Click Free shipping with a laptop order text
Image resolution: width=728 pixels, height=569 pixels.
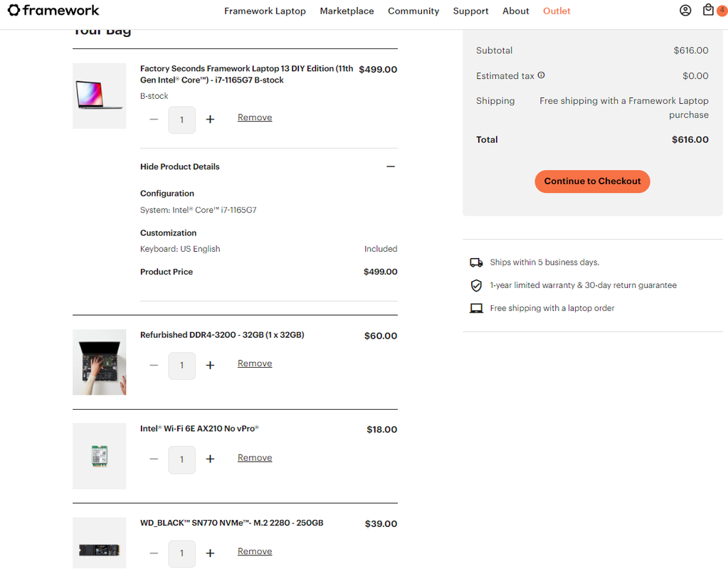point(552,308)
